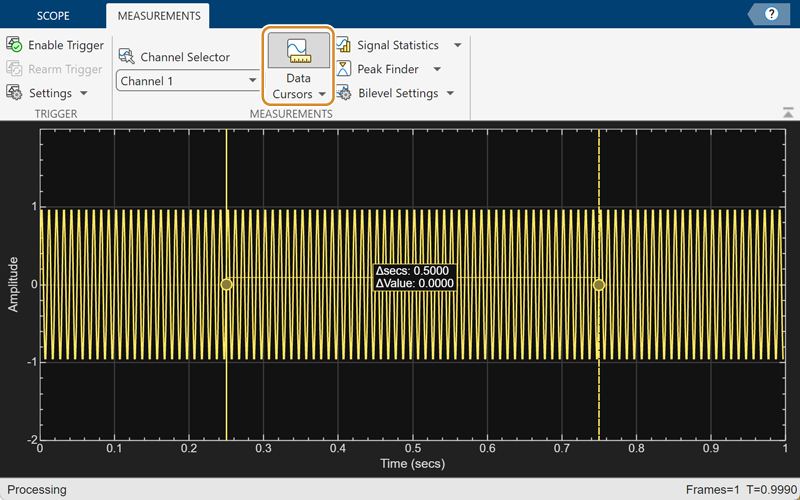Click the Enable Trigger label

click(x=66, y=45)
